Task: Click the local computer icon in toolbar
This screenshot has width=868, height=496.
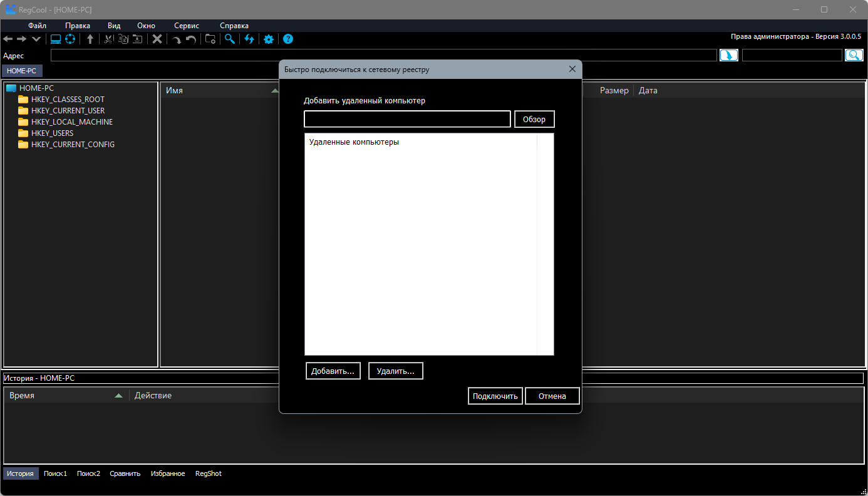Action: coord(56,39)
